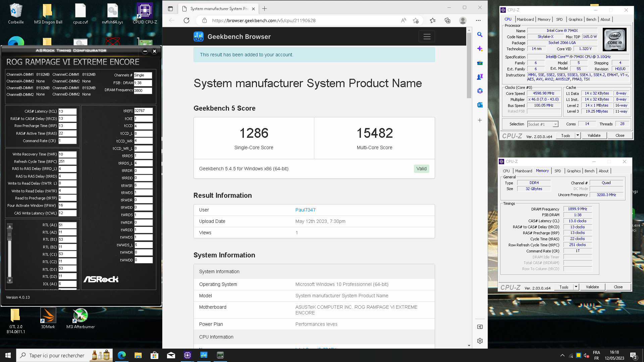Screen dimensions: 644x362
Task: Open the Mail app from taskbar
Action: point(171,355)
